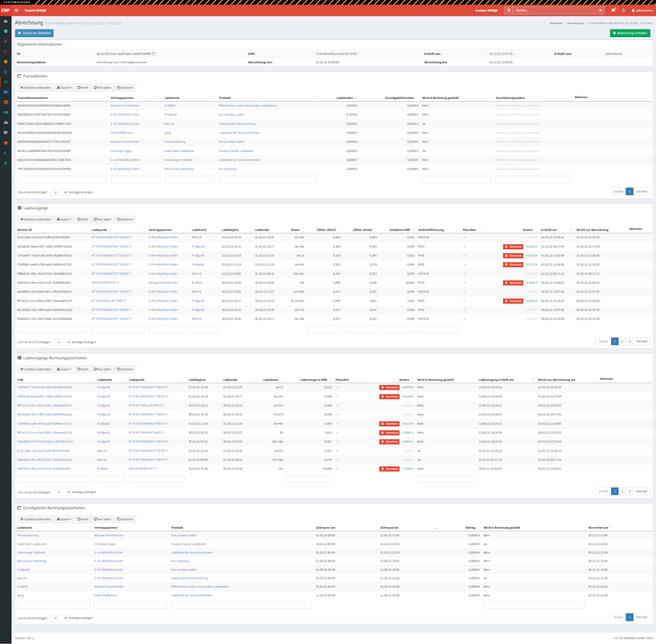
Task: Open the tasks icon left of the bell
Action: coord(613,10)
